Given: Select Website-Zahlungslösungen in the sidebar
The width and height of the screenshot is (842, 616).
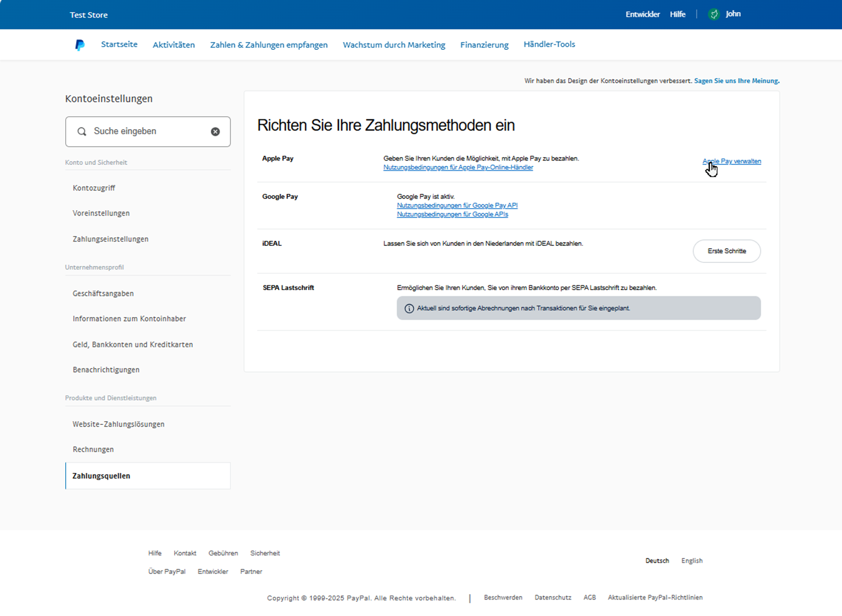Looking at the screenshot, I should coord(118,424).
